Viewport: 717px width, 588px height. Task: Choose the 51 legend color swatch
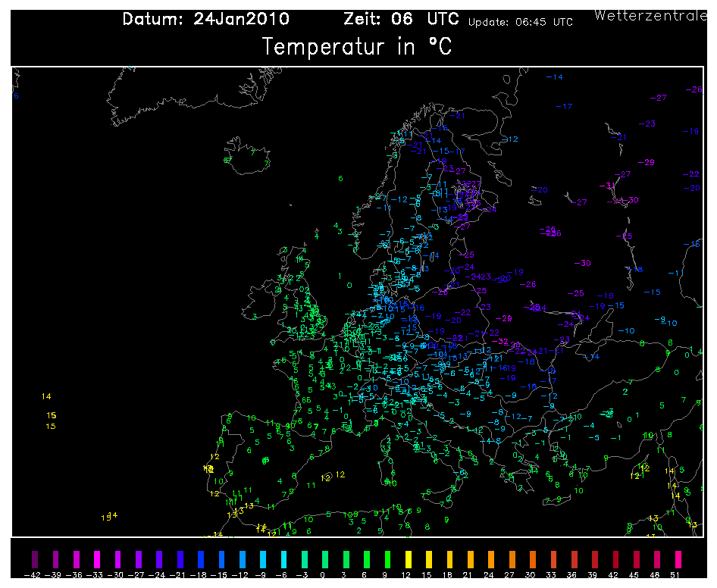click(678, 559)
